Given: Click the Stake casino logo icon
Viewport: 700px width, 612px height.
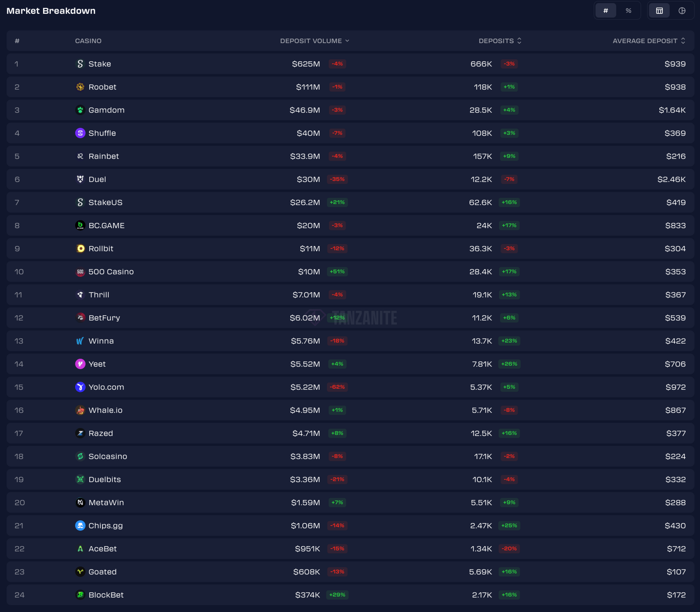Looking at the screenshot, I should click(80, 64).
